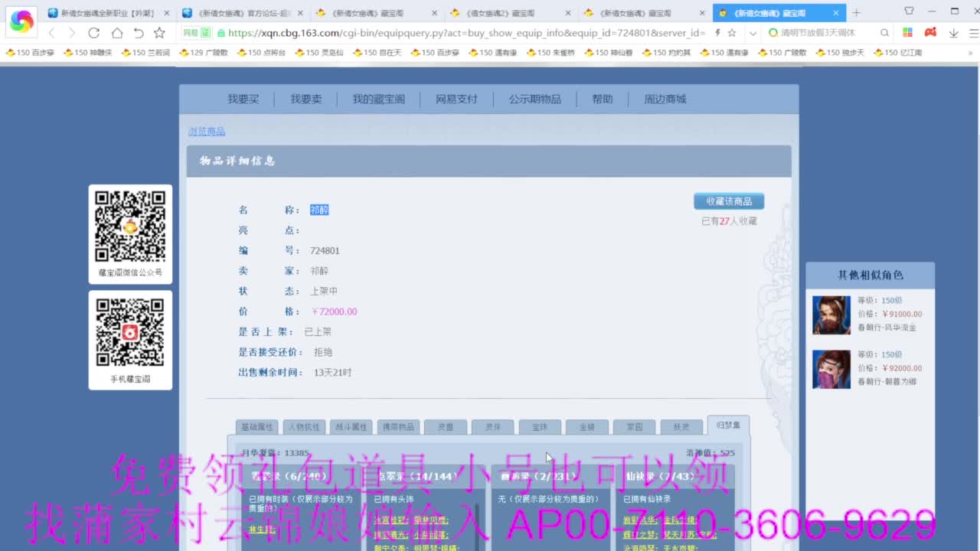Click the price text ¥72000.00
Viewport: 980px width, 551px height.
[334, 311]
